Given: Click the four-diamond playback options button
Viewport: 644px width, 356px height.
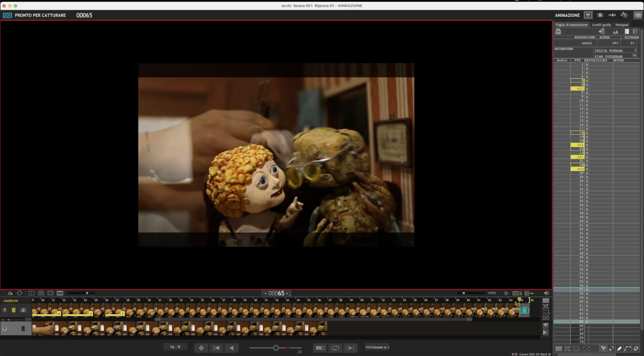Looking at the screenshot, I should pyautogui.click(x=201, y=348).
